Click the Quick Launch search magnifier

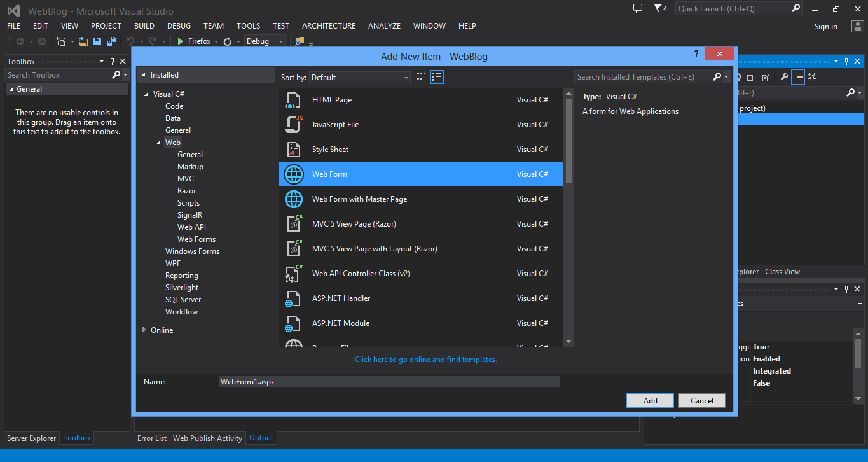pyautogui.click(x=796, y=8)
